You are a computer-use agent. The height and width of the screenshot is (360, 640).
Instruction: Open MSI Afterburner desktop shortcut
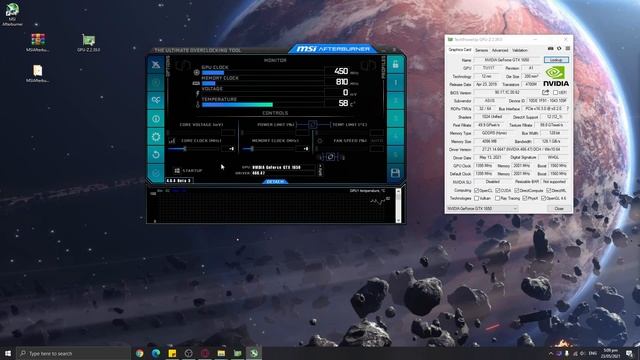point(12,13)
